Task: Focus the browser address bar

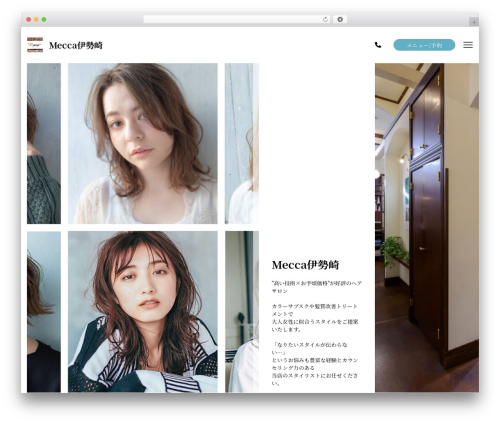Action: 237,19
